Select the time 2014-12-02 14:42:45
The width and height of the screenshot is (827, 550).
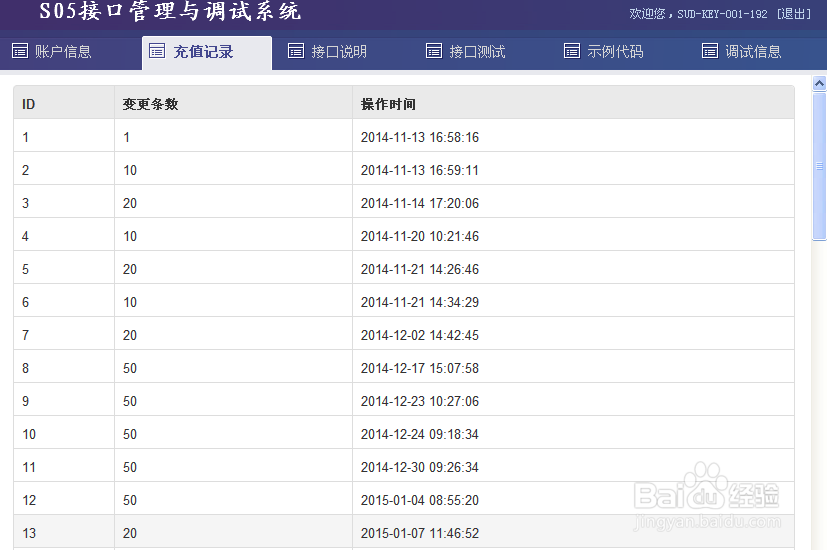[420, 335]
